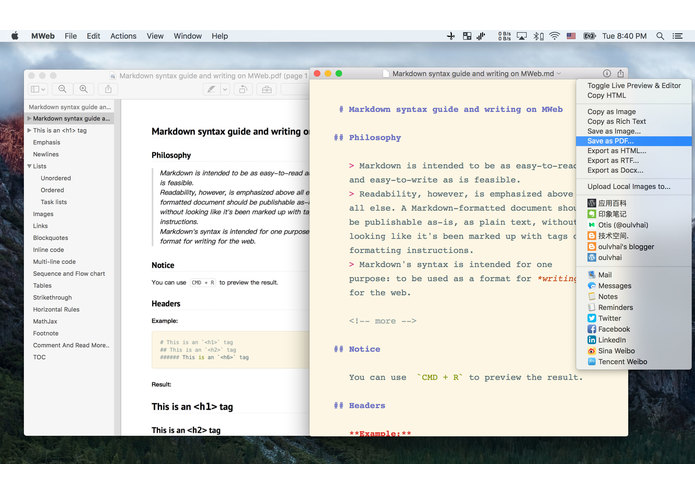Screen dimensions: 695x494
Task: Click the battery status icon
Action: click(x=589, y=36)
